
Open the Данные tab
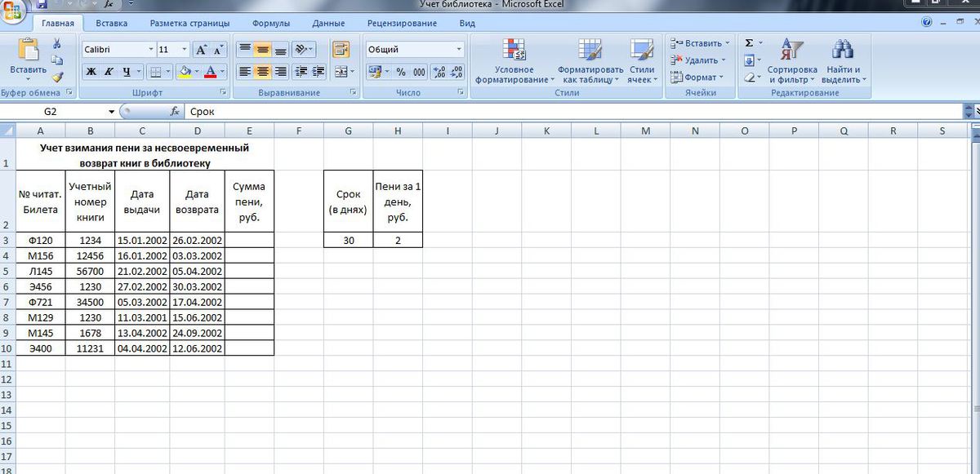[x=328, y=24]
